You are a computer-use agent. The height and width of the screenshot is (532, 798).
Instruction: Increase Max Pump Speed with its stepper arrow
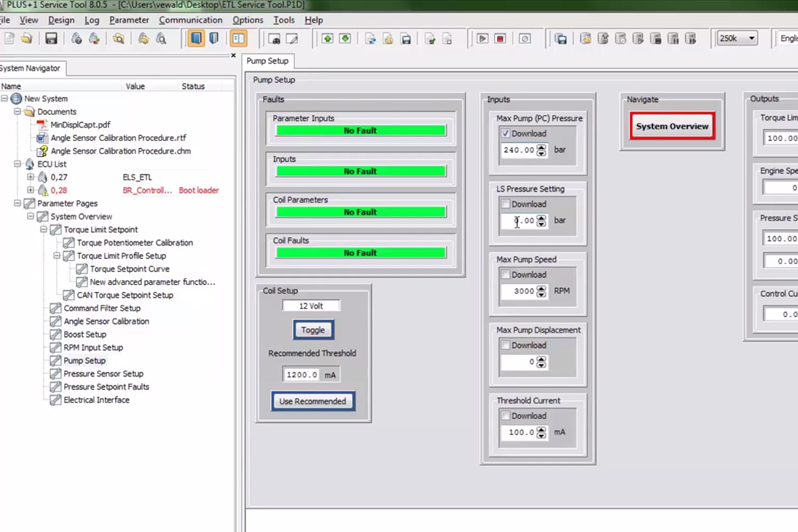pos(541,288)
